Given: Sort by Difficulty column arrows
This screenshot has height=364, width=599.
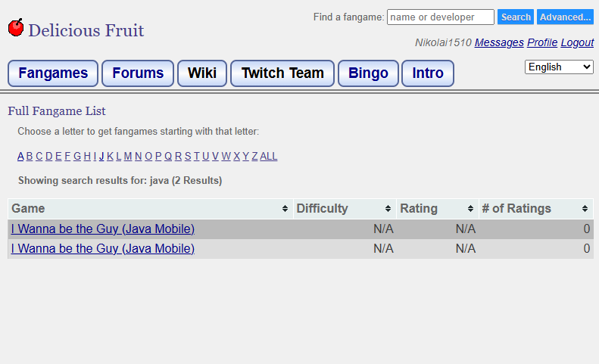Looking at the screenshot, I should (x=388, y=209).
